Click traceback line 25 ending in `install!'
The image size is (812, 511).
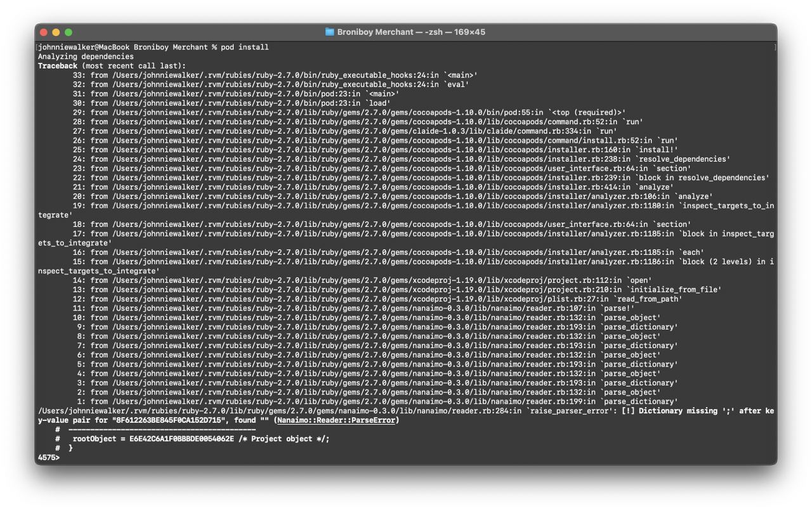tap(376, 150)
